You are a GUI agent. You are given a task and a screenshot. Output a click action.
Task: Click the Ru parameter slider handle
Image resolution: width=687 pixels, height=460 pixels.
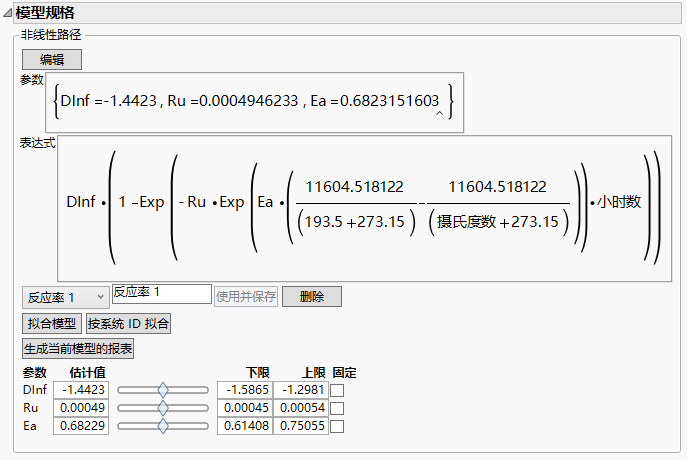click(163, 408)
